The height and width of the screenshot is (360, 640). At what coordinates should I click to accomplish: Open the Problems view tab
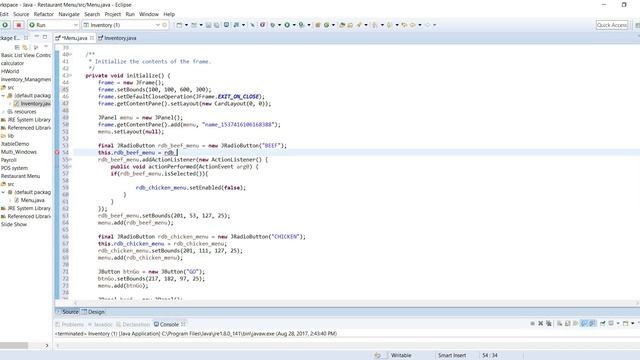(70, 324)
